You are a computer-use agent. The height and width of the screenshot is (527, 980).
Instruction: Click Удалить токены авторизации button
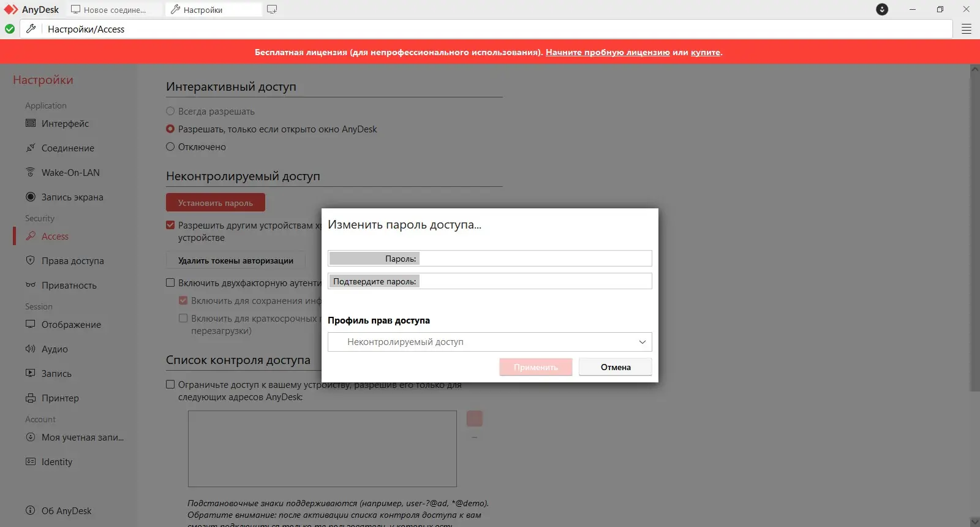[x=236, y=260]
